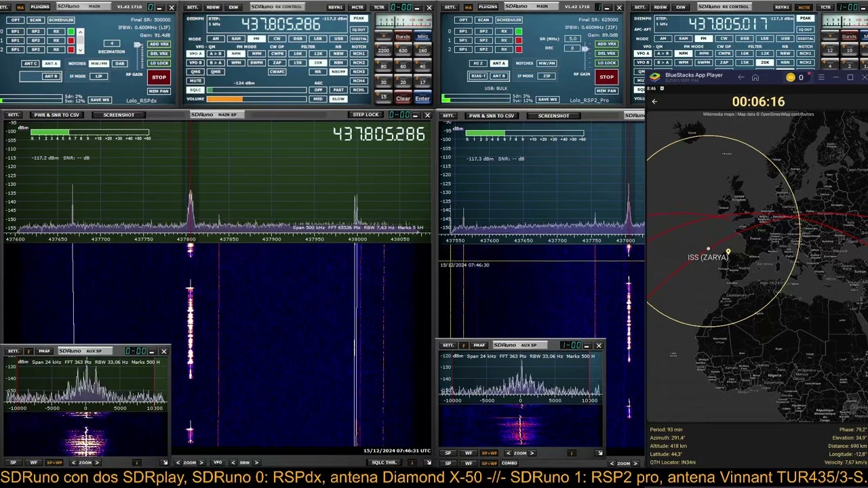Toggle MW/FM notch in left Main window
Viewport: 868px width, 488px height.
point(99,64)
